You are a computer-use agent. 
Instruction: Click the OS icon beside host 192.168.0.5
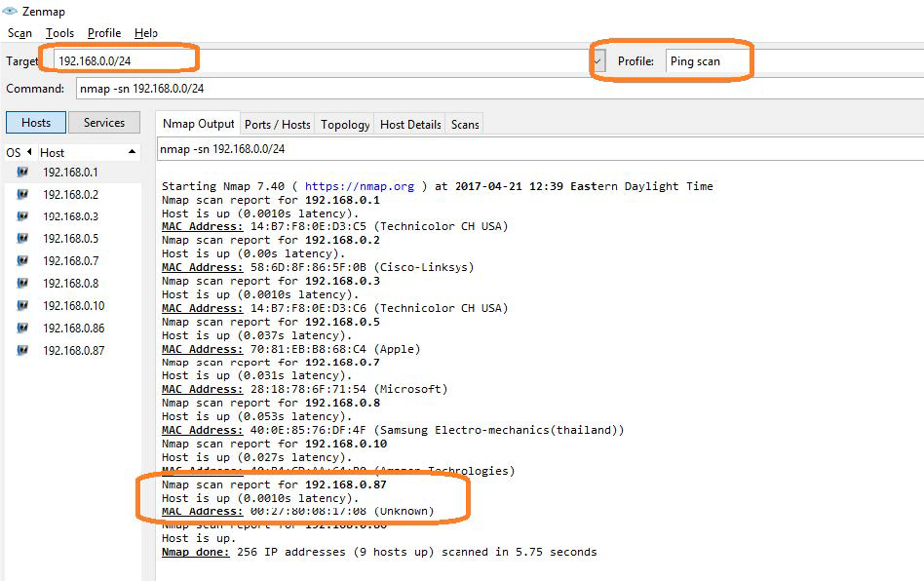click(22, 239)
